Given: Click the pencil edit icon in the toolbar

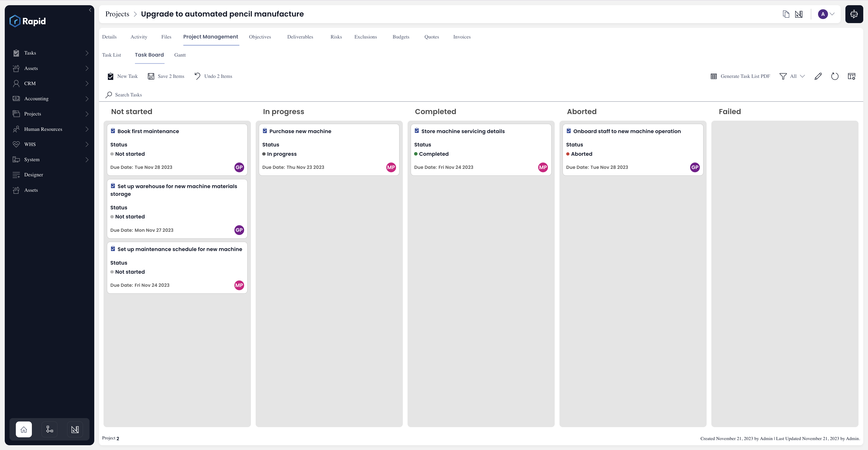Looking at the screenshot, I should (x=818, y=76).
